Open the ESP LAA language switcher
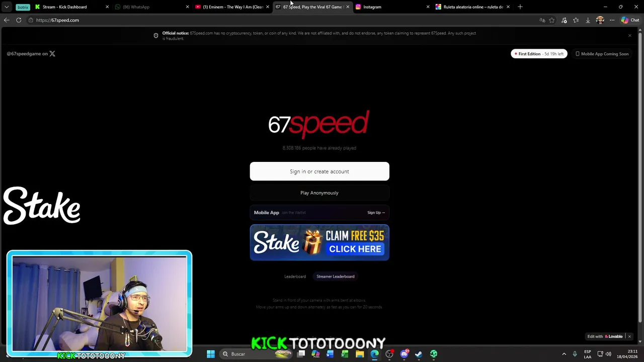The image size is (644, 362). pyautogui.click(x=587, y=354)
